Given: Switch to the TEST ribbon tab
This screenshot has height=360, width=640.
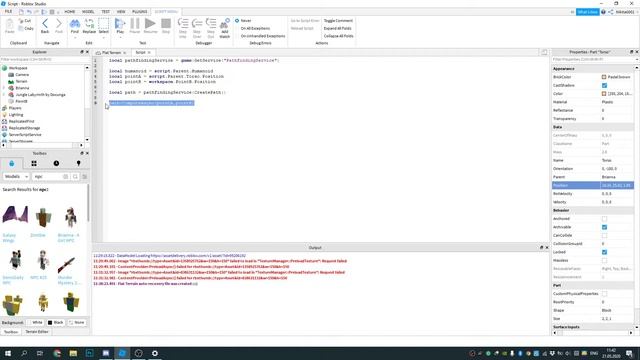Looking at the screenshot, I should pos(106,12).
